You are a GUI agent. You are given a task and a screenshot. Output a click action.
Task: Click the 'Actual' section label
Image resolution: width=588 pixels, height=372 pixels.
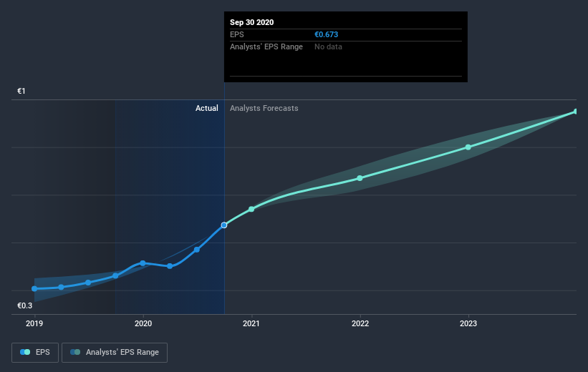(x=207, y=108)
